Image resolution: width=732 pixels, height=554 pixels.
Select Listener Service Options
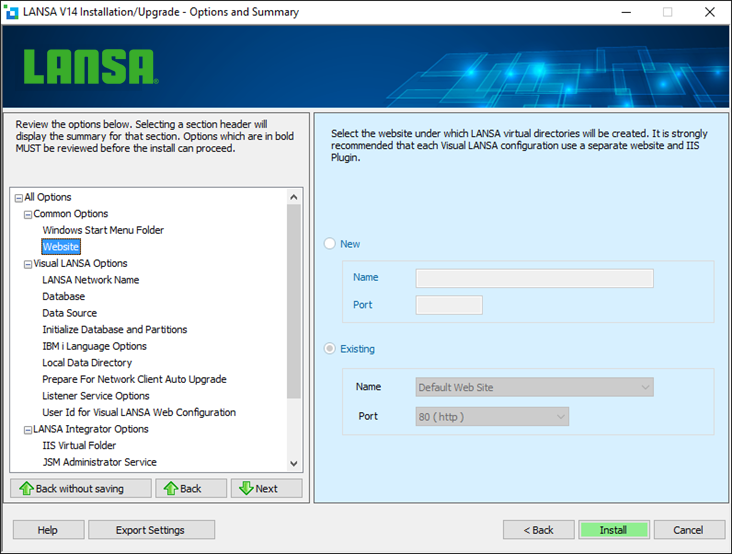pyautogui.click(x=96, y=396)
